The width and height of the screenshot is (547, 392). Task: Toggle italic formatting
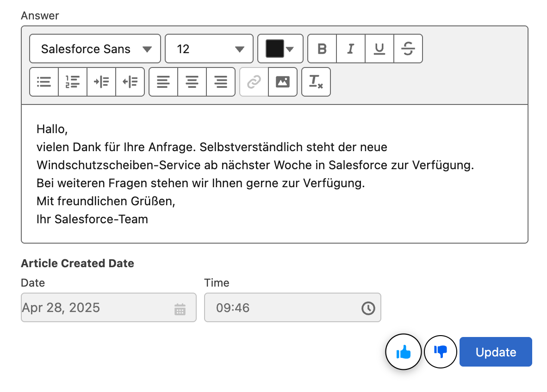[x=351, y=49]
